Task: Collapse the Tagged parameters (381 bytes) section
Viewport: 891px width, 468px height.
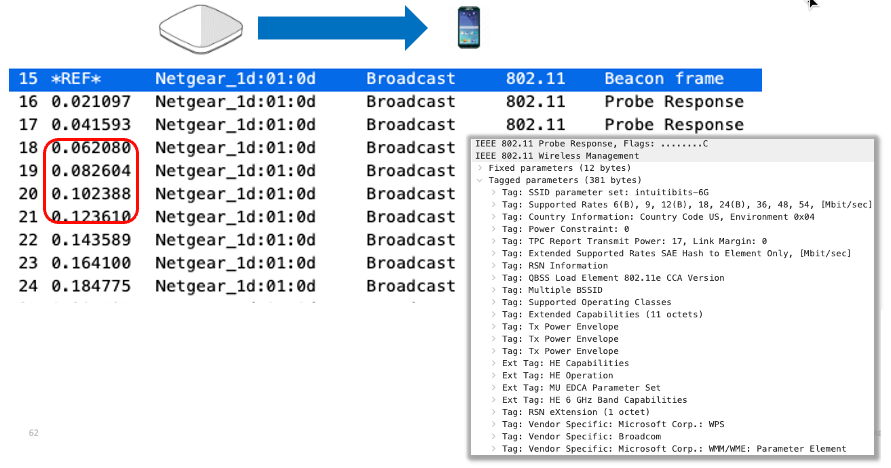Action: coord(481,180)
